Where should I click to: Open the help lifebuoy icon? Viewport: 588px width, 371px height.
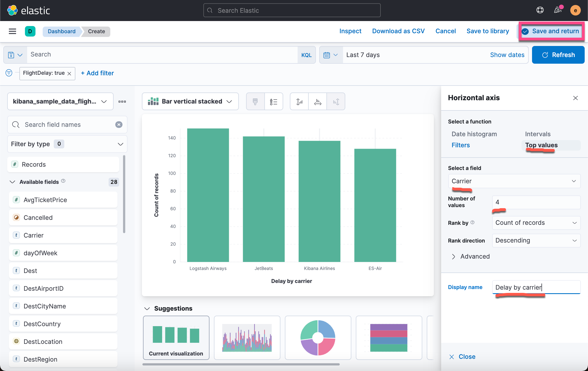click(x=540, y=10)
